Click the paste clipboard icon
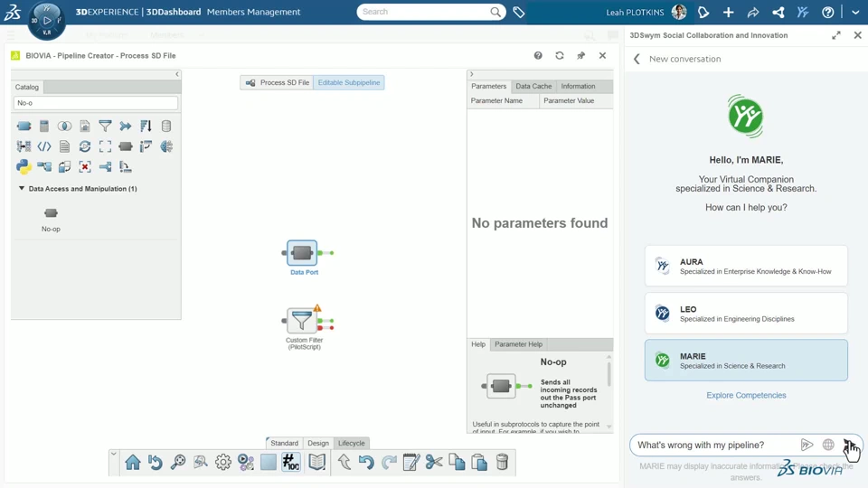The width and height of the screenshot is (868, 488). [x=479, y=462]
